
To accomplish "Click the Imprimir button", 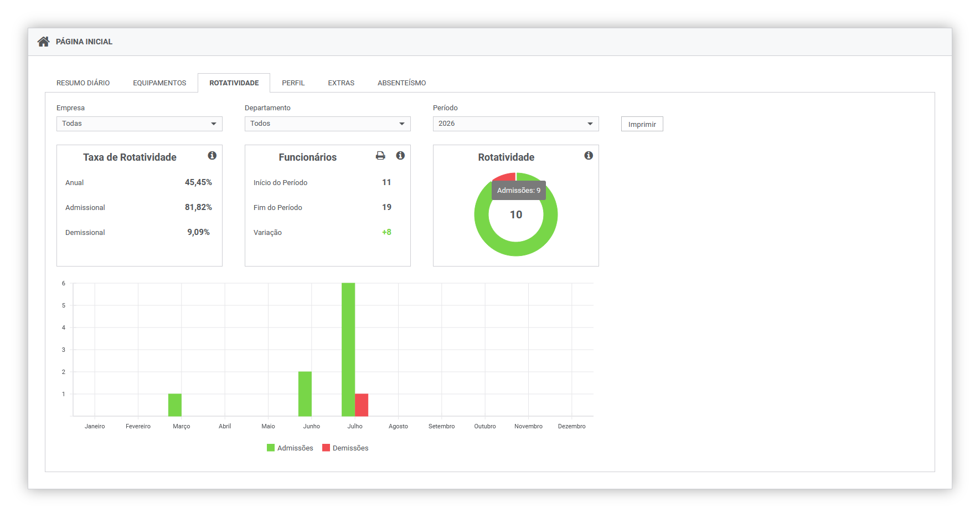I will click(642, 124).
